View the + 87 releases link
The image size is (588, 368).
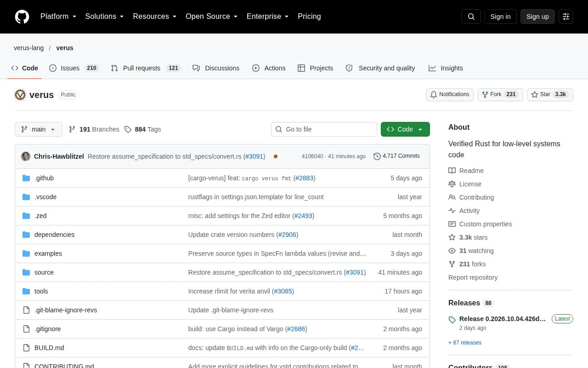tap(465, 343)
